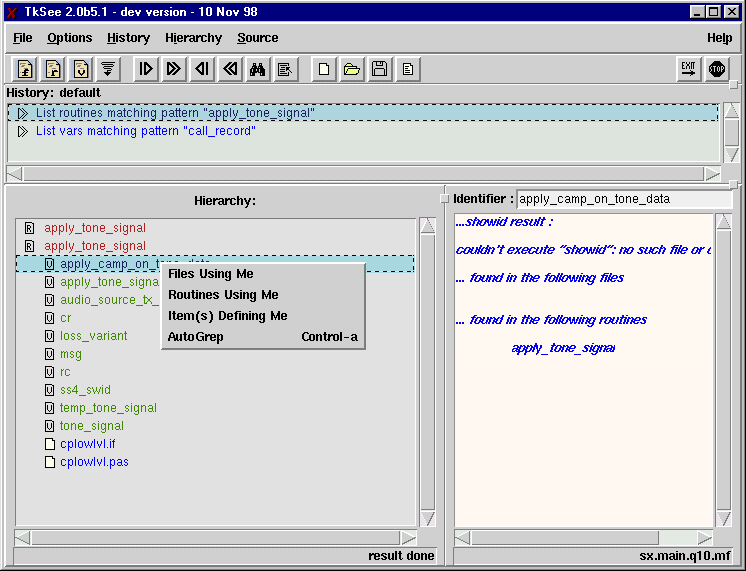This screenshot has width=746, height=571.
Task: Click the funnel filter toolbar icon
Action: click(108, 69)
